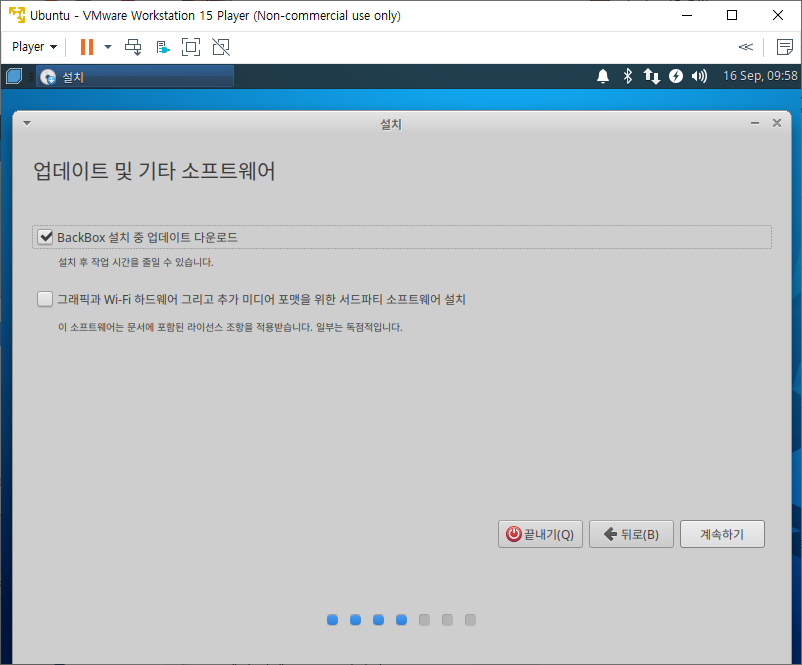Open the power manager tray icon

pyautogui.click(x=676, y=76)
